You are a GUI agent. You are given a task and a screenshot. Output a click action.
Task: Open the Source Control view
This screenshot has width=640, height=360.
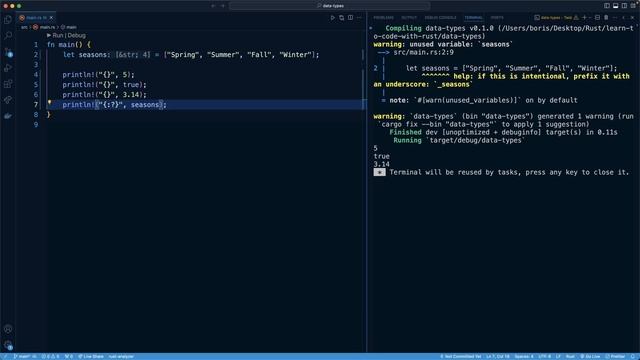coord(8,52)
